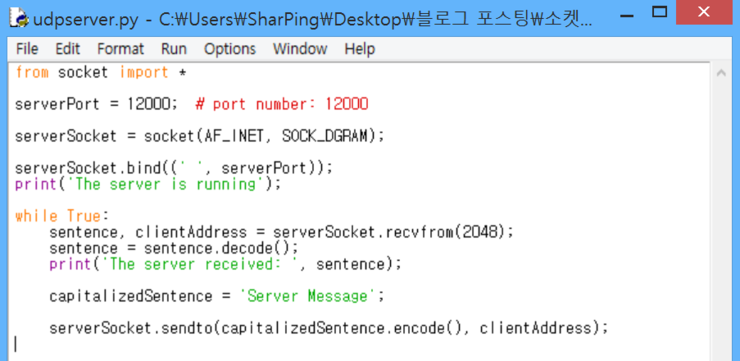Open the Options menu
The width and height of the screenshot is (740, 361).
point(230,49)
